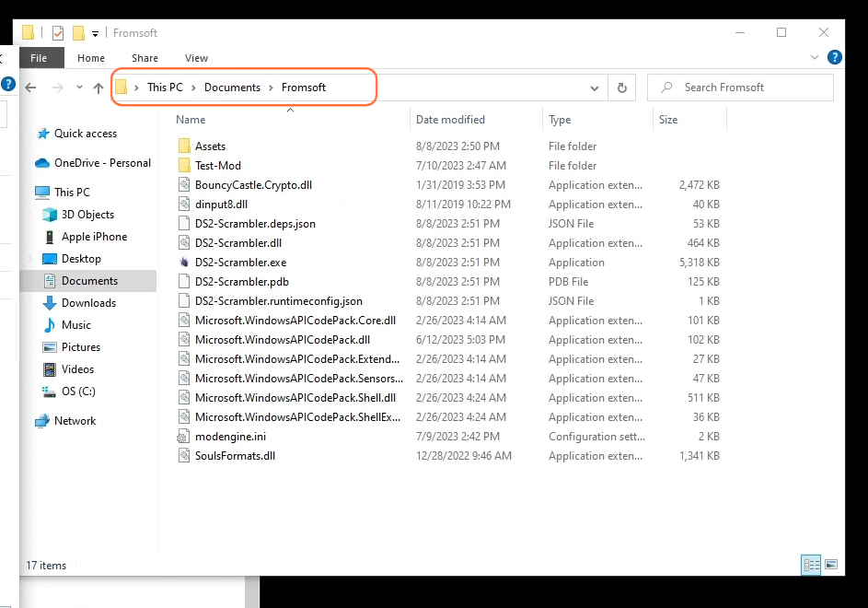This screenshot has height=608, width=868.
Task: Select the dinput8.dll file icon
Action: pyautogui.click(x=184, y=205)
